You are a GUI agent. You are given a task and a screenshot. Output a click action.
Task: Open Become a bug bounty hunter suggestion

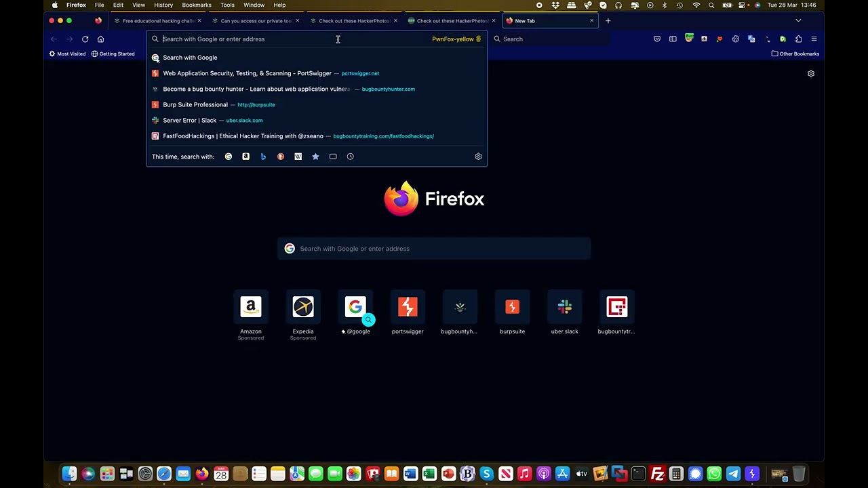[317, 89]
